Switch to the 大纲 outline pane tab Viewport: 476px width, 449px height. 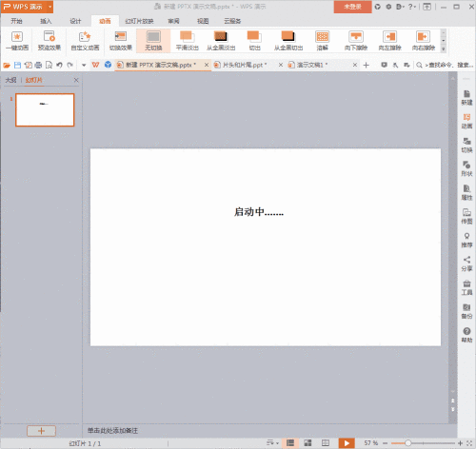click(x=11, y=80)
